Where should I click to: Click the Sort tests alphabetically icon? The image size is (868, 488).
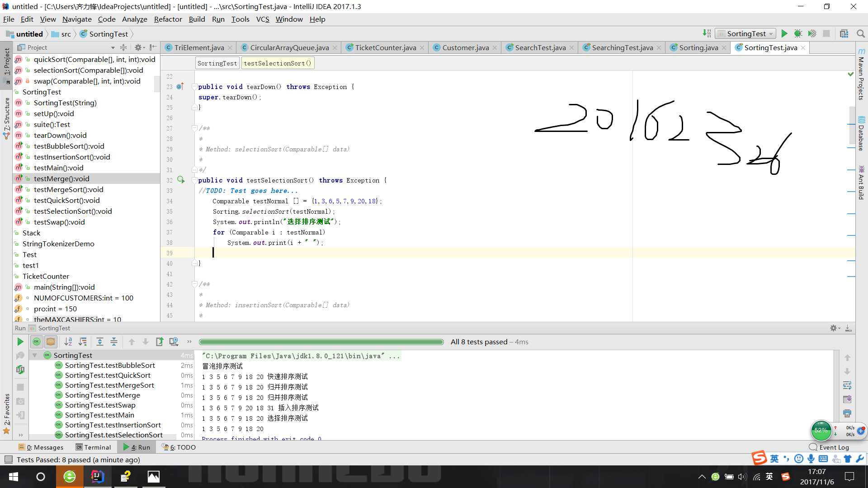[x=67, y=342]
